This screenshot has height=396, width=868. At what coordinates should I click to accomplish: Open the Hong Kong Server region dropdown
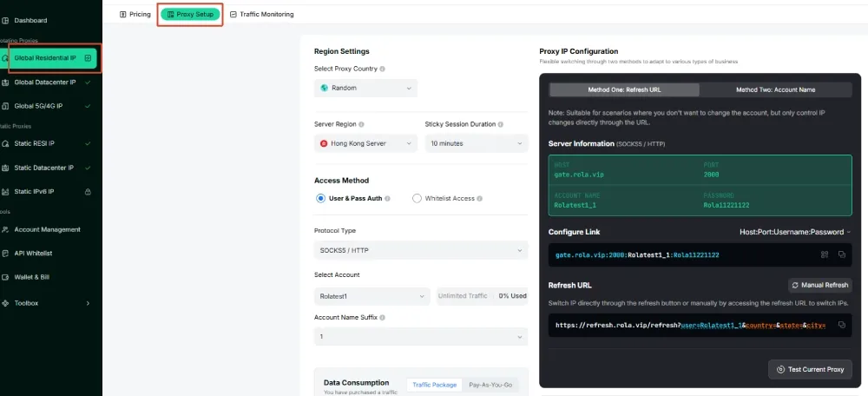coord(366,143)
